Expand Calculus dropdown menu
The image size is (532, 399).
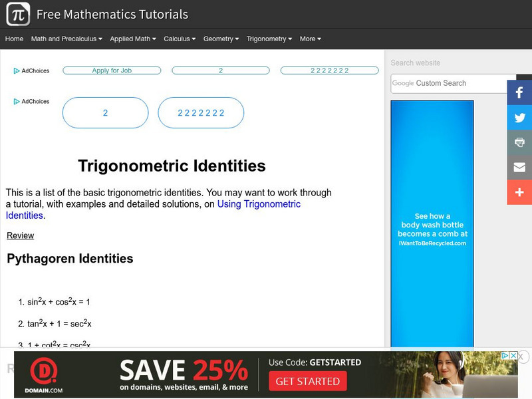[180, 39]
